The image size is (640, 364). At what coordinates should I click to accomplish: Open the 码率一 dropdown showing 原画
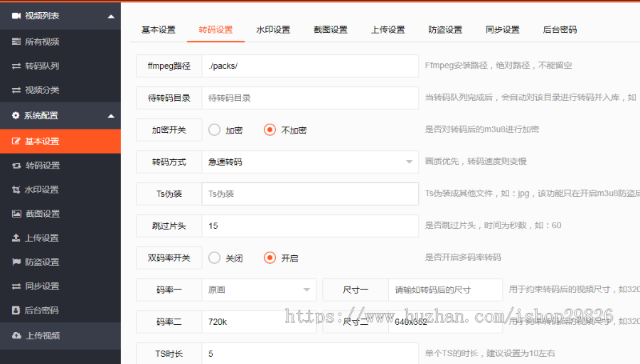pos(259,290)
